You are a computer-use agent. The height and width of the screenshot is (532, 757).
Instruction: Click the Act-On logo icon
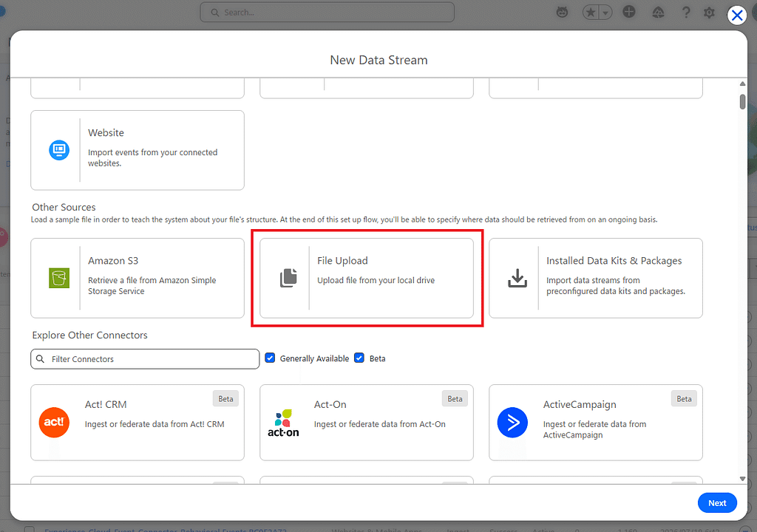[283, 423]
